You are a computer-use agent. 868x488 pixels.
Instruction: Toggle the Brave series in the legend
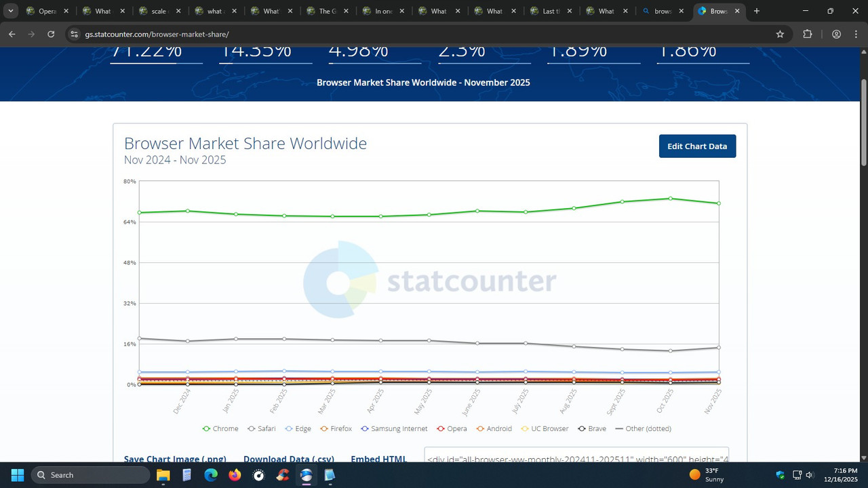pos(592,428)
